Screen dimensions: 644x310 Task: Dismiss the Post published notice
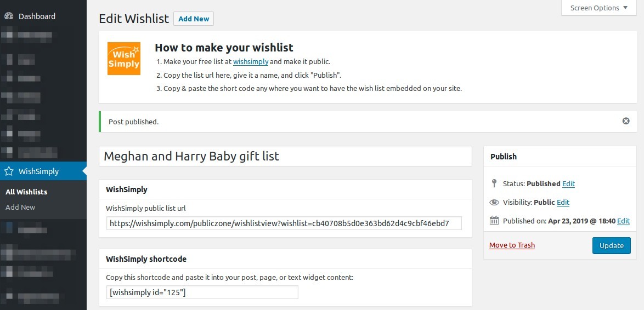tap(626, 121)
